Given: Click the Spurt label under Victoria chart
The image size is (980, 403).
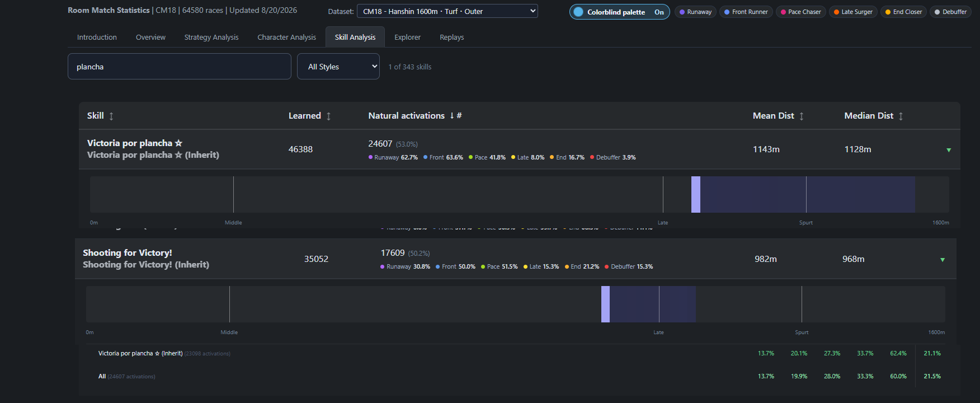Looking at the screenshot, I should pyautogui.click(x=806, y=223).
